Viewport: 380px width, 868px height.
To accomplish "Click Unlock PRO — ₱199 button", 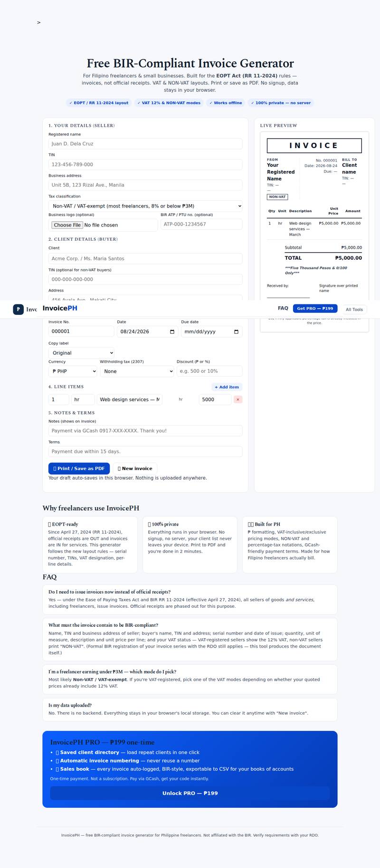I will (x=190, y=793).
